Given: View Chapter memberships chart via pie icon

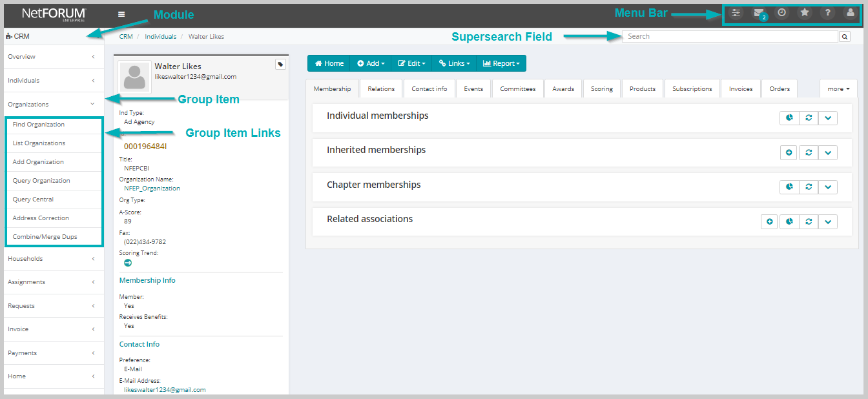Looking at the screenshot, I should coord(789,187).
